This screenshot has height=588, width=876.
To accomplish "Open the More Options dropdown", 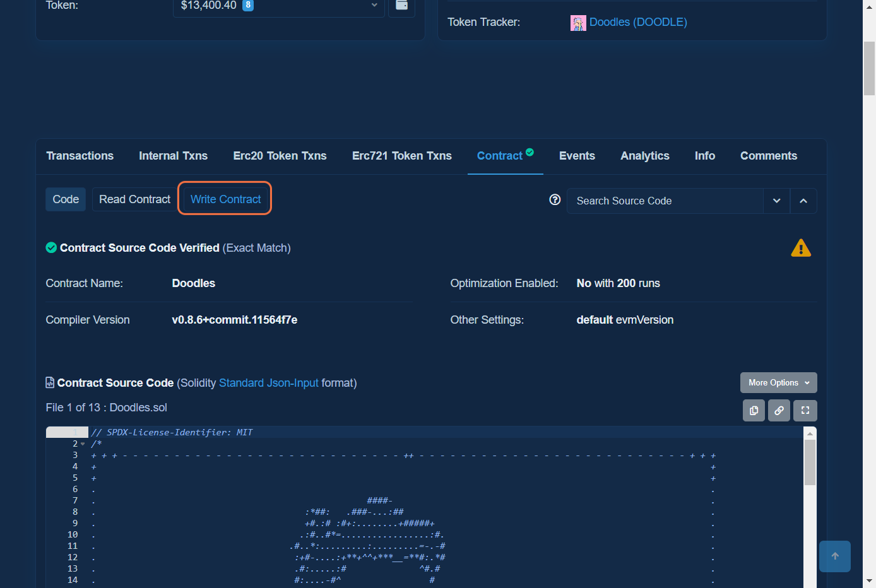I will pyautogui.click(x=778, y=383).
